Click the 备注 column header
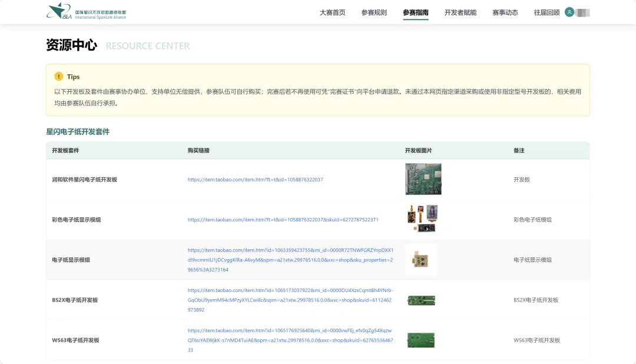Viewport: 636px width, 364px height. pyautogui.click(x=519, y=151)
